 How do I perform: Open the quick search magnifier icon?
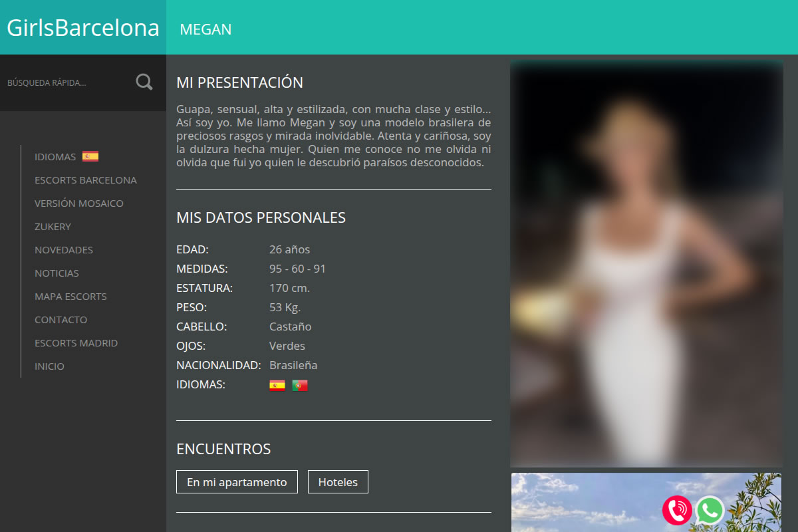pyautogui.click(x=144, y=81)
